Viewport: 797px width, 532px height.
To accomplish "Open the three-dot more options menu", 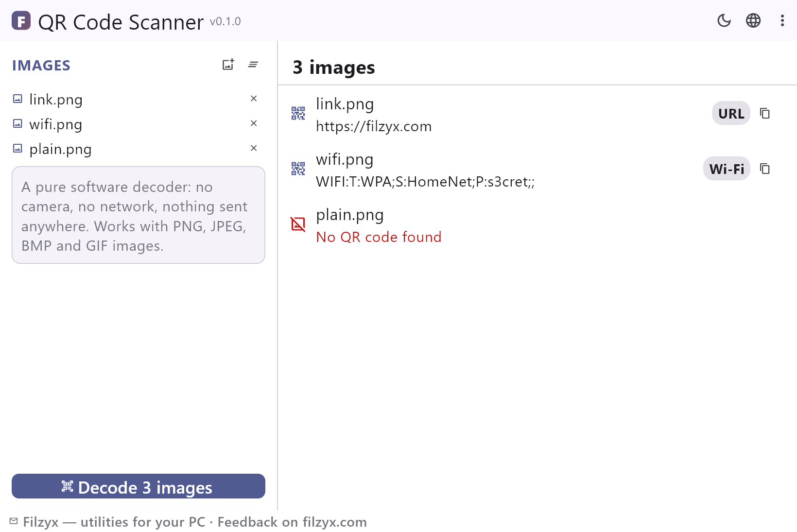I will pyautogui.click(x=782, y=20).
